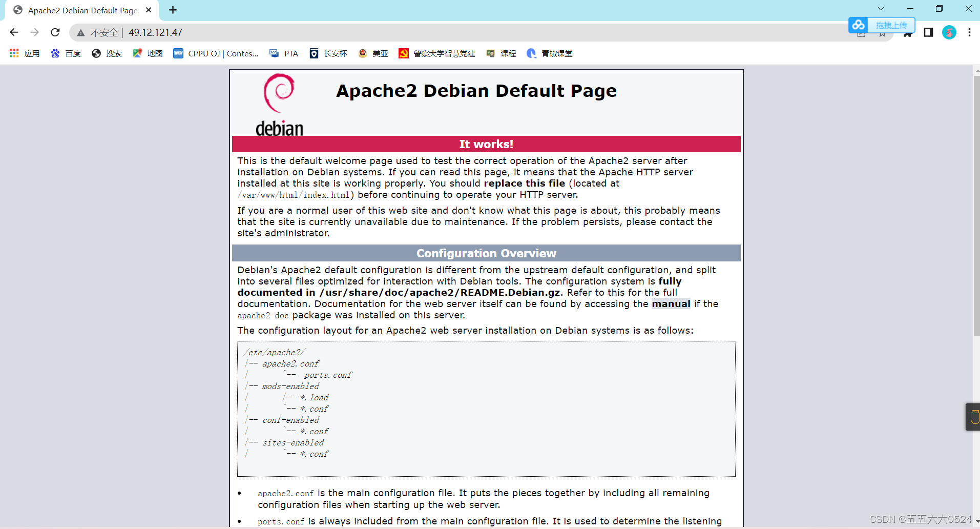
Task: Click conf-enabled in the directory tree
Action: [x=290, y=420]
